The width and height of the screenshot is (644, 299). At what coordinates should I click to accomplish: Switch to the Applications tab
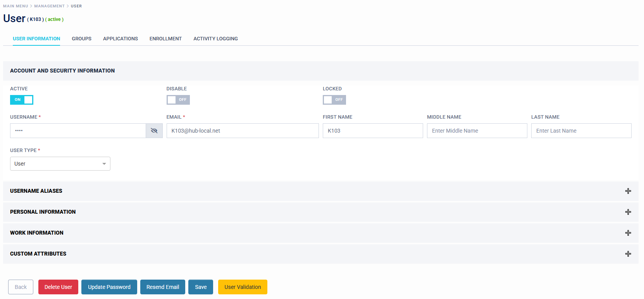point(120,39)
